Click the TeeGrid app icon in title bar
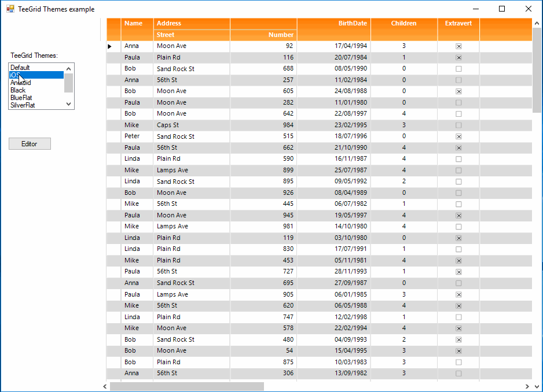This screenshot has height=392, width=543. (x=10, y=9)
